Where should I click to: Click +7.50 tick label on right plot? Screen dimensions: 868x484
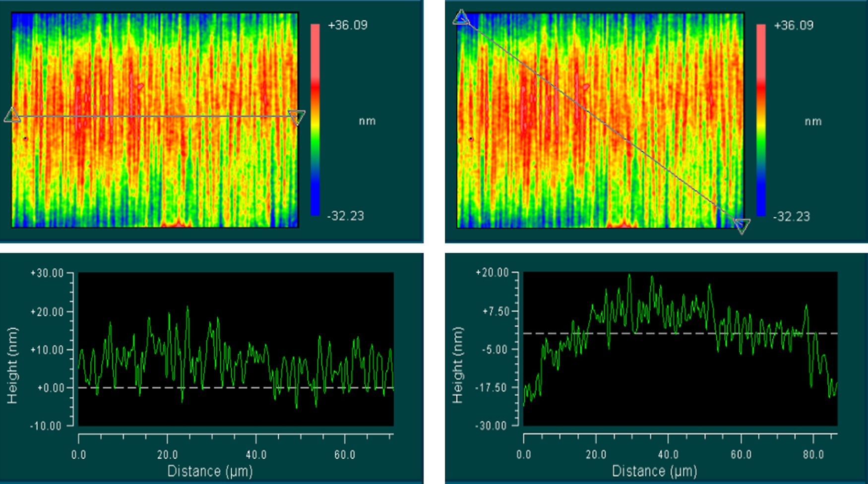pyautogui.click(x=496, y=311)
